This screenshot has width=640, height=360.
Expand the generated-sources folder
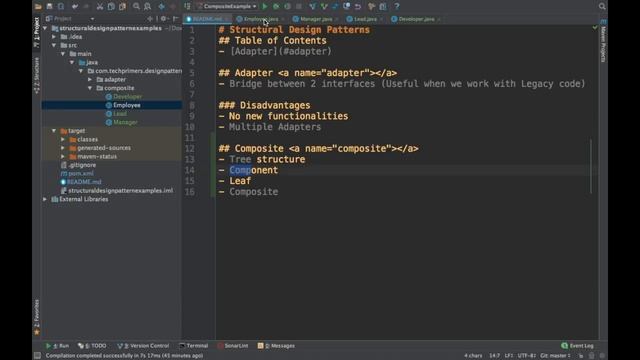click(x=63, y=148)
